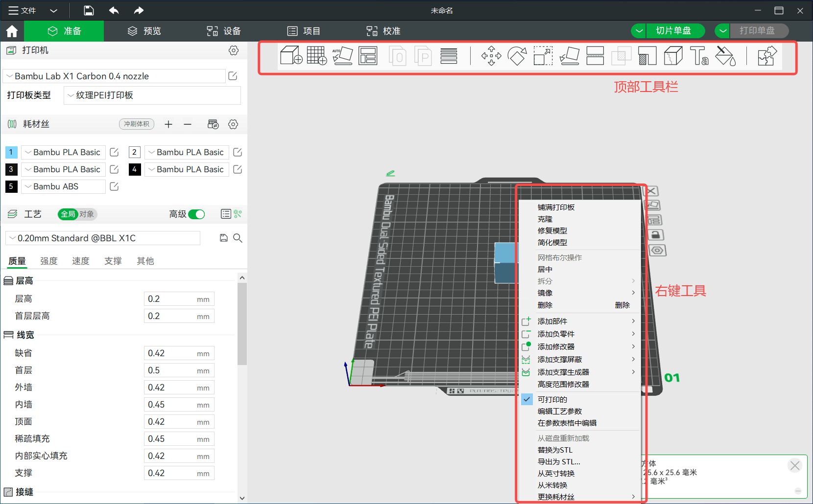
Task: Add text shape with the T icon
Action: point(699,56)
